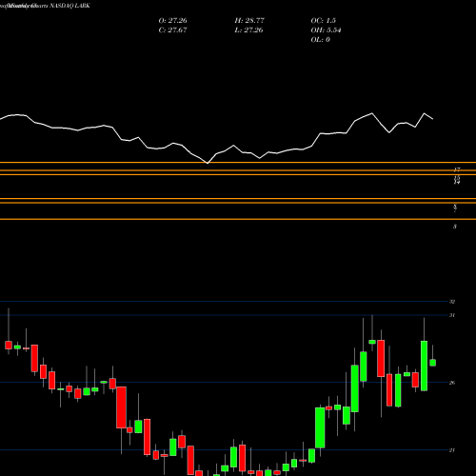The width and height of the screenshot is (476, 476).
Task: Click the price axis label '31'
Action: click(452, 315)
